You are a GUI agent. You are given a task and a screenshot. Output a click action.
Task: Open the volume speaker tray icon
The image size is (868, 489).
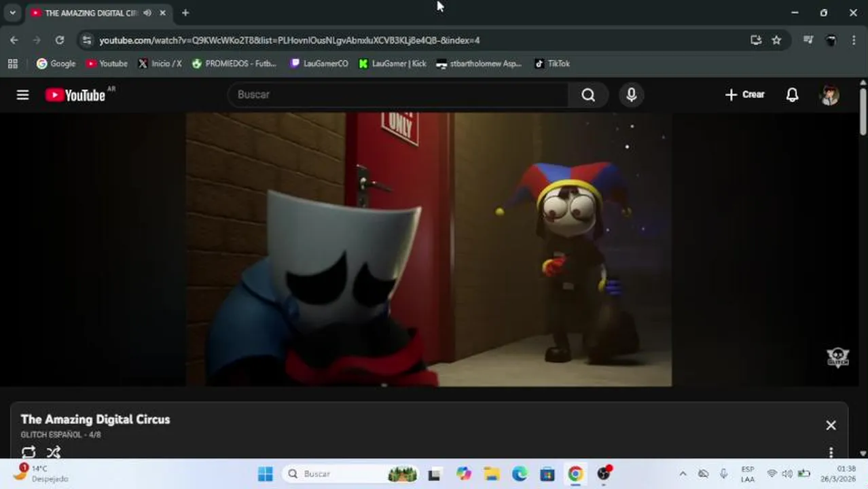point(787,473)
